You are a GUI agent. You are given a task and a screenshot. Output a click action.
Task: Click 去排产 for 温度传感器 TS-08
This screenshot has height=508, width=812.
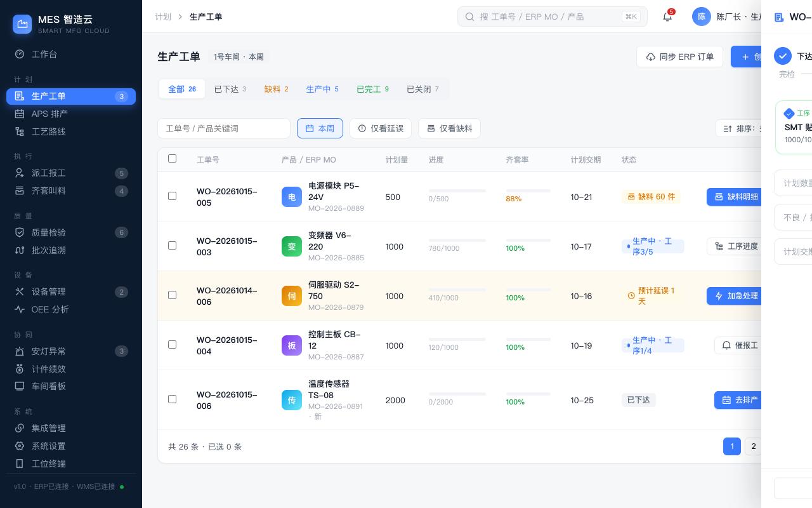point(739,400)
